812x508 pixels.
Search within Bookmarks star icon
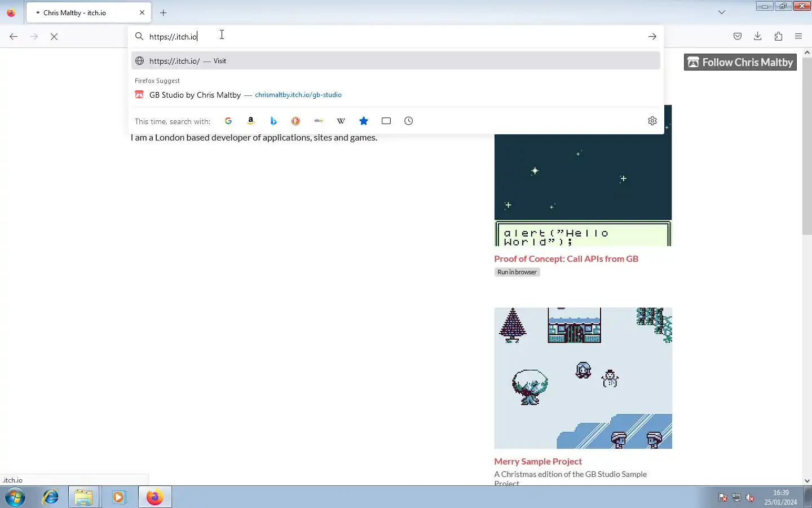[x=364, y=121]
